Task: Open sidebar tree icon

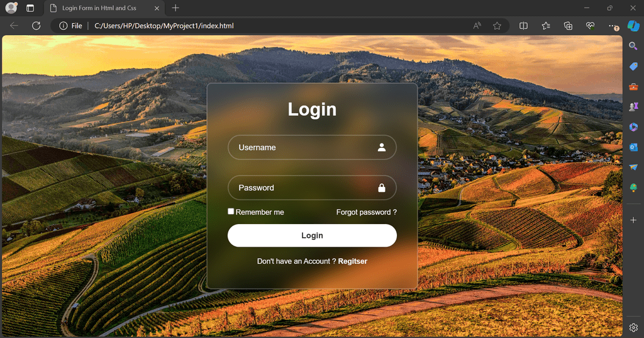Action: [x=633, y=188]
